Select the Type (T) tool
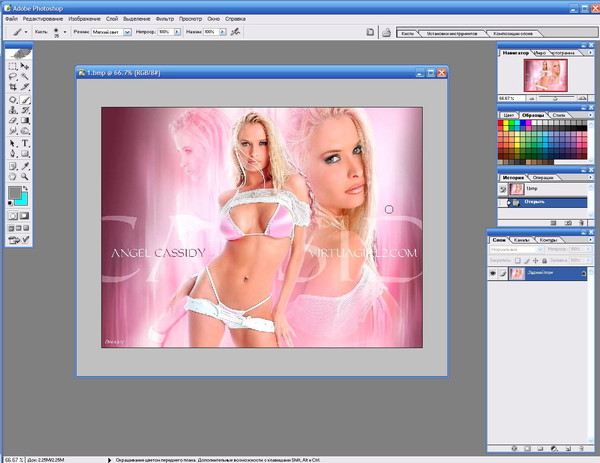The width and height of the screenshot is (600, 463). coord(25,143)
